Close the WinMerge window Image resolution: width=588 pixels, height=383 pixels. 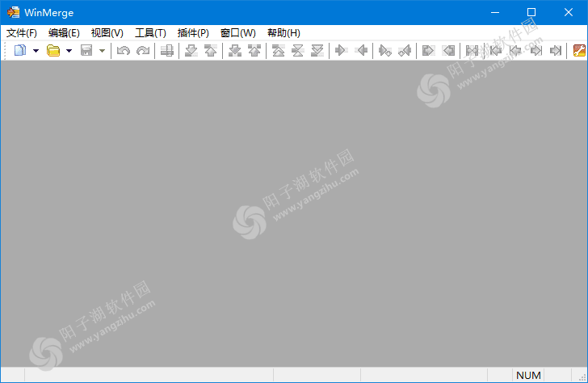(569, 12)
